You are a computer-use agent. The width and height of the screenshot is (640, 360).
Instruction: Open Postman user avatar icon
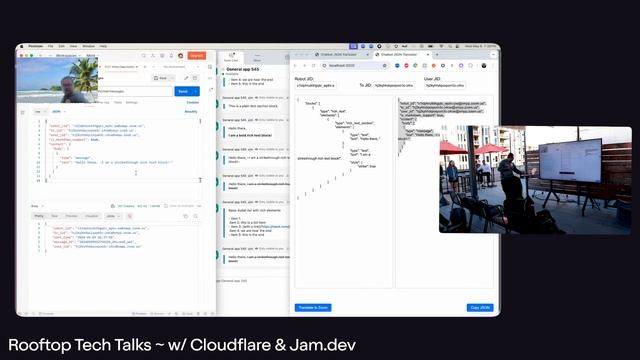pyautogui.click(x=180, y=56)
